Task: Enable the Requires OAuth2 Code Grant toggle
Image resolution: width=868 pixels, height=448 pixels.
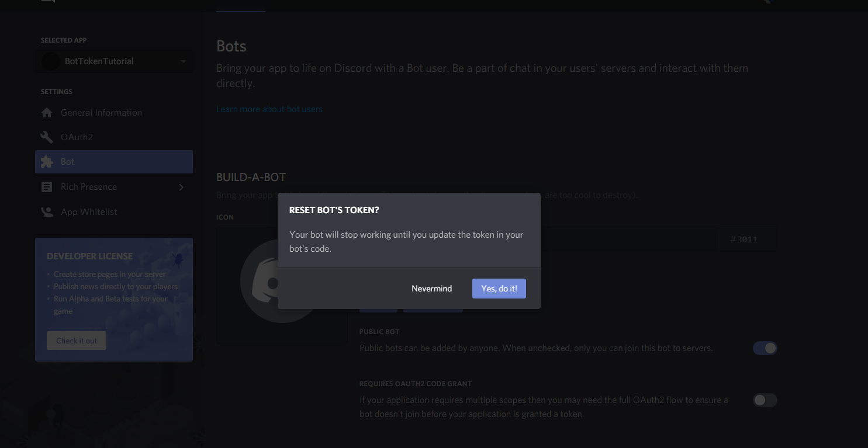Action: (765, 400)
